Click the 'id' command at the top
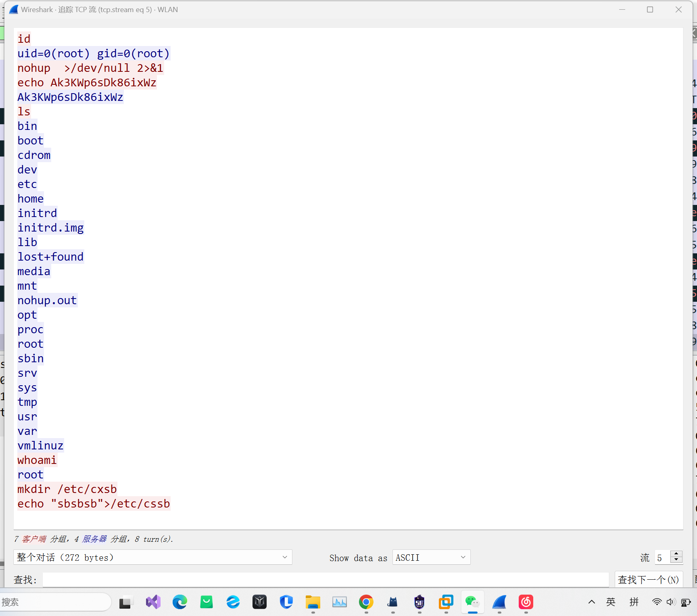Screen dimensions: 697x616 (24, 39)
